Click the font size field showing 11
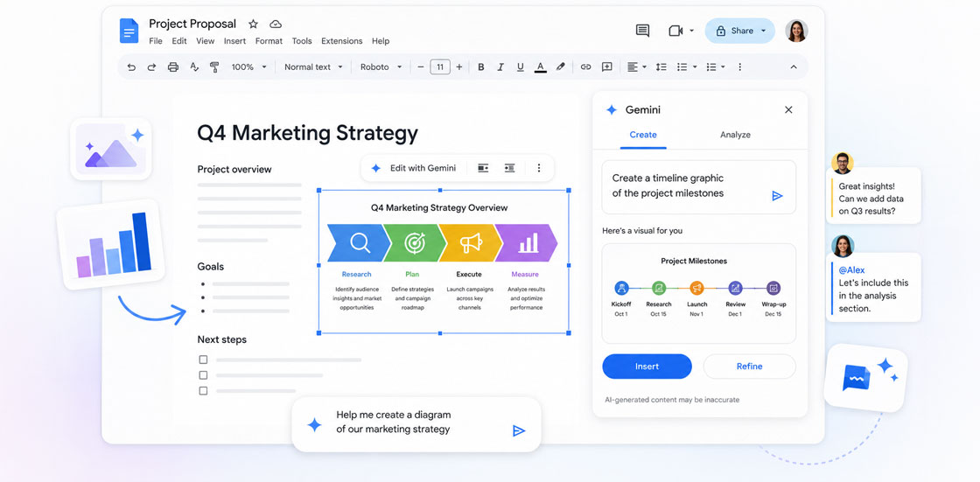The image size is (980, 482). [x=440, y=66]
